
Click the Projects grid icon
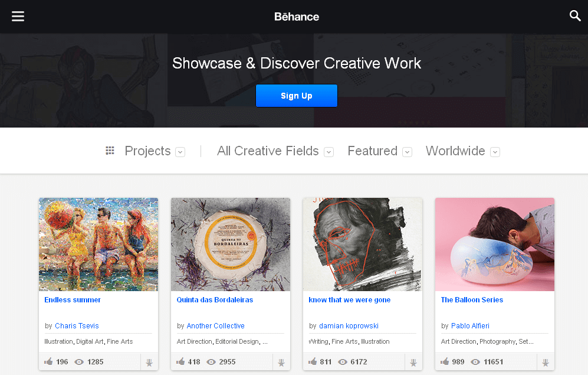click(110, 151)
